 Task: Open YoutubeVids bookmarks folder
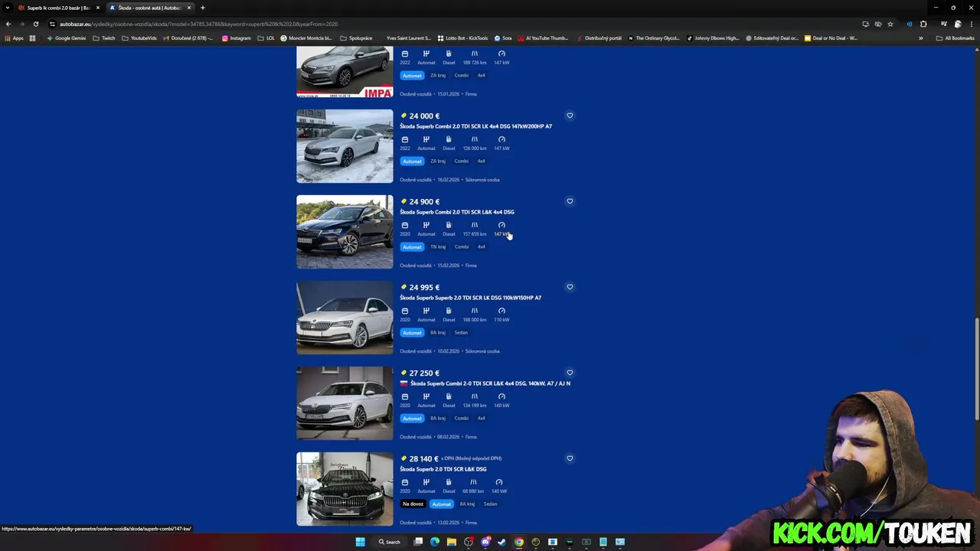tap(139, 37)
